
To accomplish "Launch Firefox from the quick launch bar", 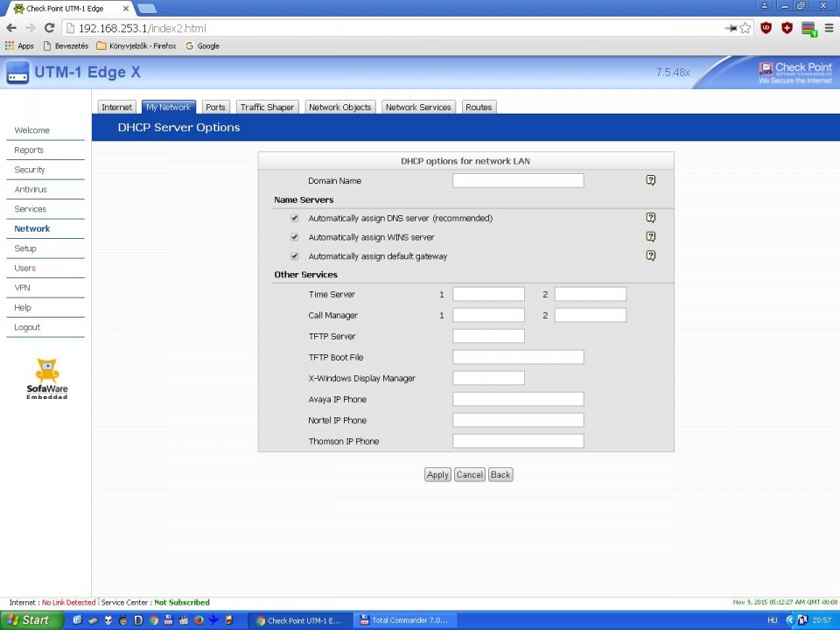I will click(x=199, y=620).
